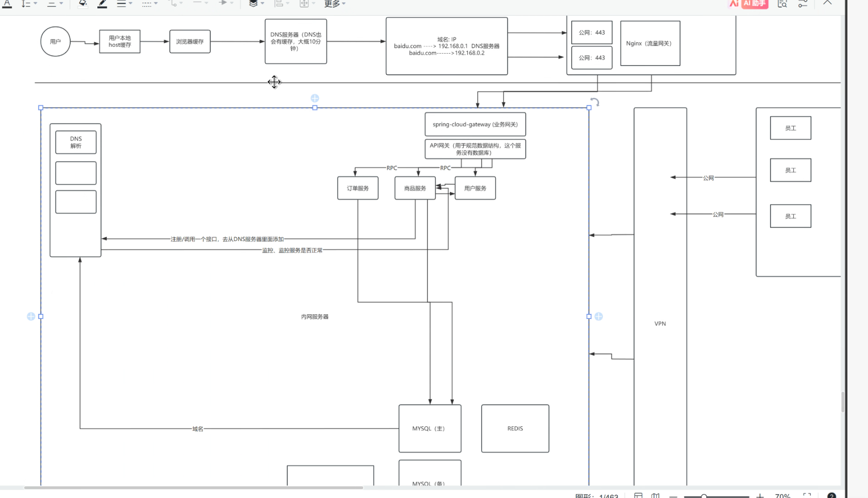Image resolution: width=868 pixels, height=498 pixels.
Task: Expand the line style dropdown arrow
Action: point(156,4)
